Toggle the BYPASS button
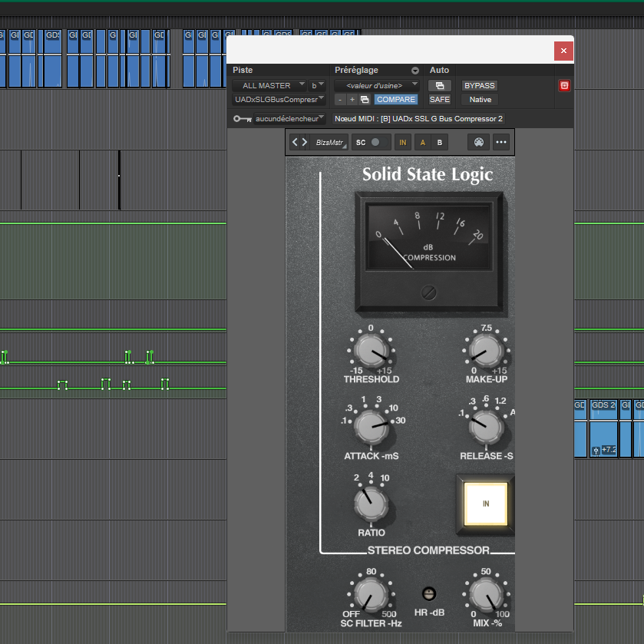This screenshot has width=644, height=644. click(479, 85)
